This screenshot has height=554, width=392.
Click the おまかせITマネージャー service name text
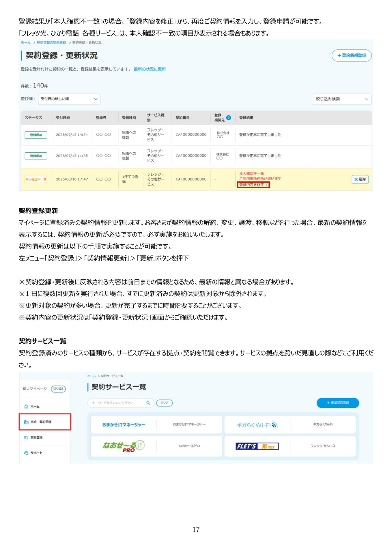coord(189,424)
